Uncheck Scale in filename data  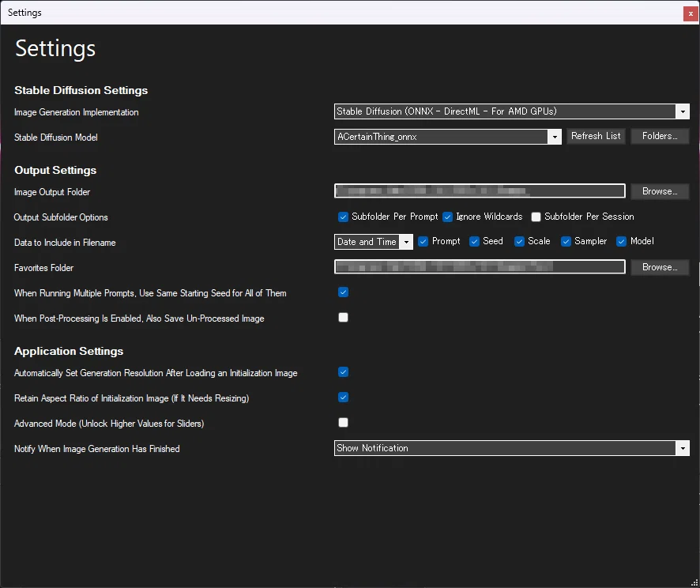pyautogui.click(x=519, y=242)
